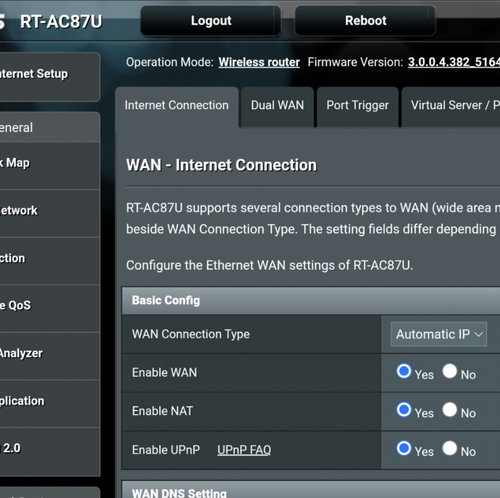Select No for Enable WAN
Viewport: 500px width, 498px height.
450,371
